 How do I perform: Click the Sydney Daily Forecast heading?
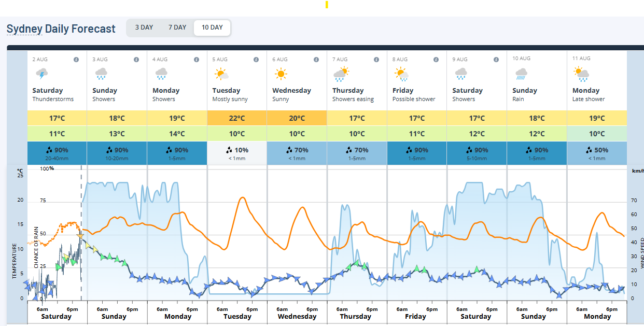click(x=61, y=29)
